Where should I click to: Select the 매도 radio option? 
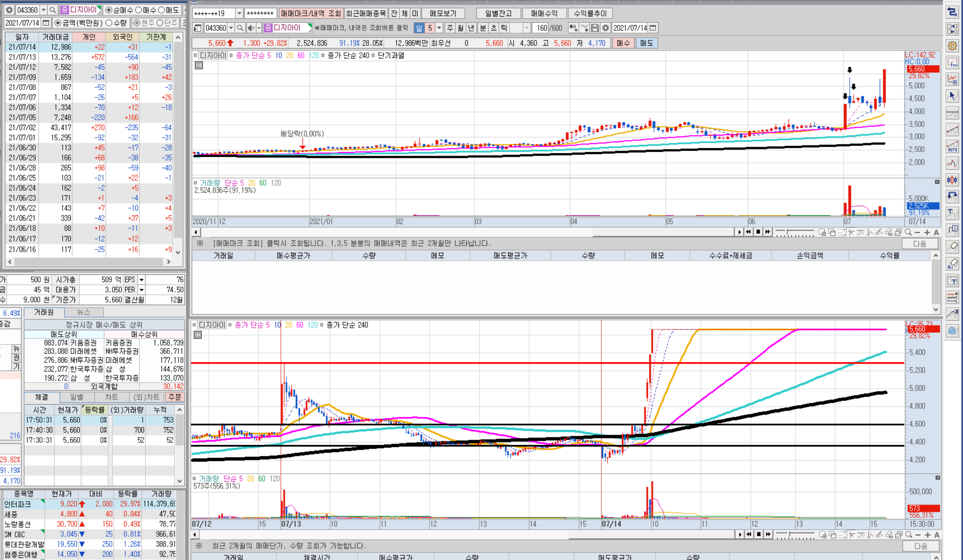pyautogui.click(x=168, y=10)
